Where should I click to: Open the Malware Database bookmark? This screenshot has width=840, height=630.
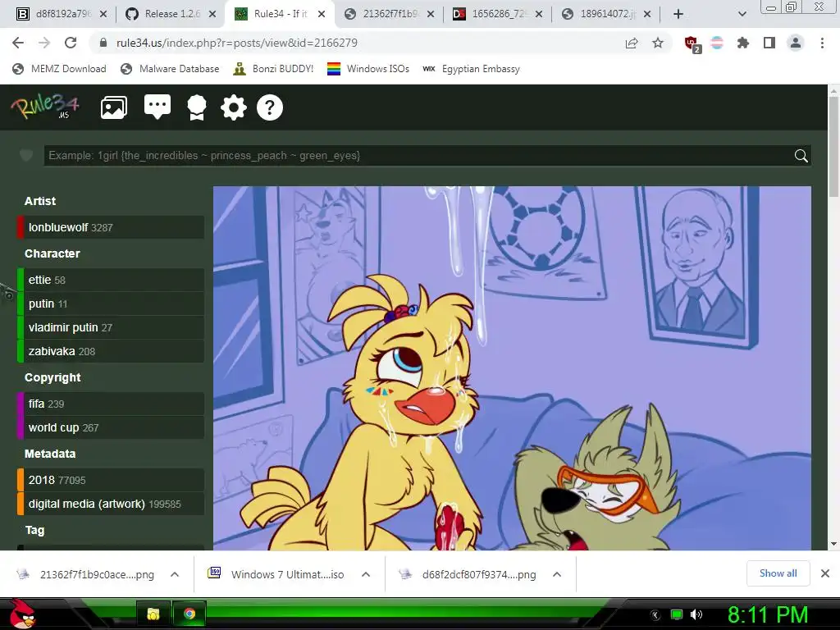tap(170, 69)
